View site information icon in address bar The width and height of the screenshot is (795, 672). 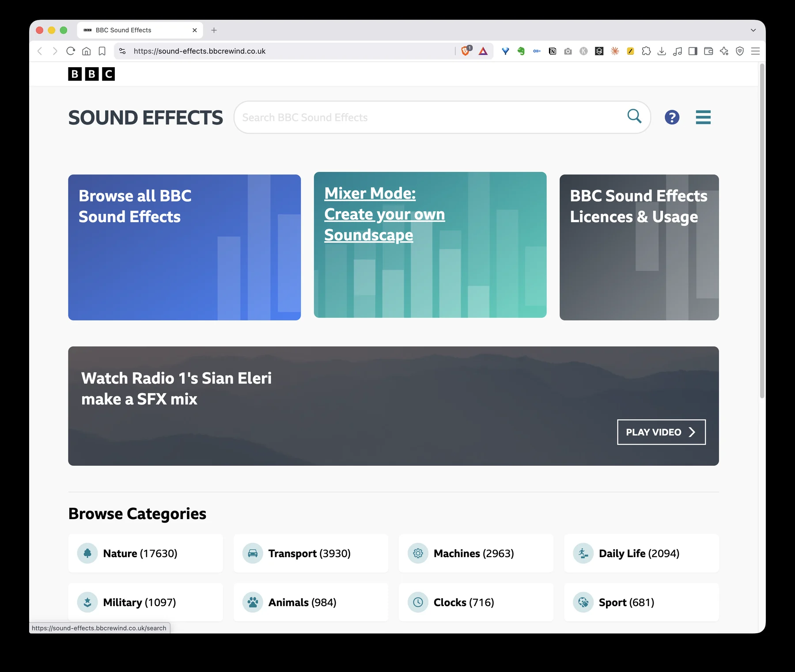coord(122,51)
